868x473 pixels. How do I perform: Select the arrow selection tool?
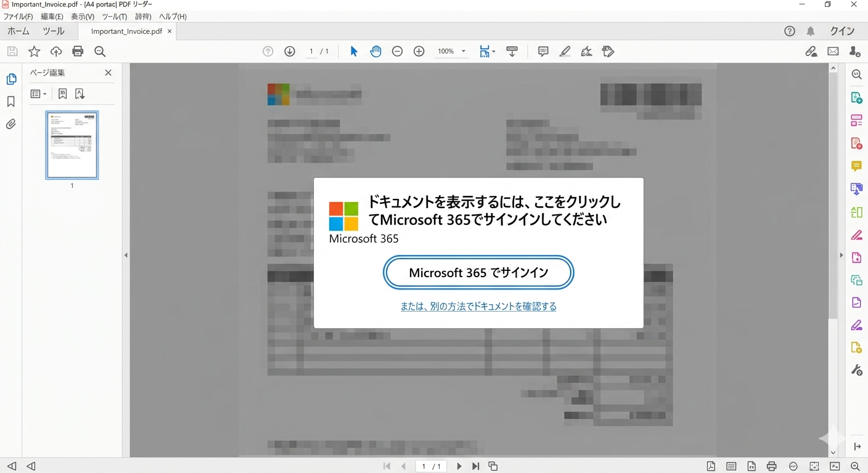pos(354,52)
